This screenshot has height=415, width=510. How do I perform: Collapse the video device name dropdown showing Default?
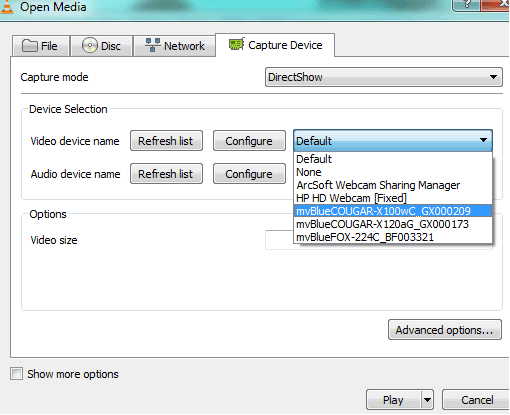pos(393,141)
